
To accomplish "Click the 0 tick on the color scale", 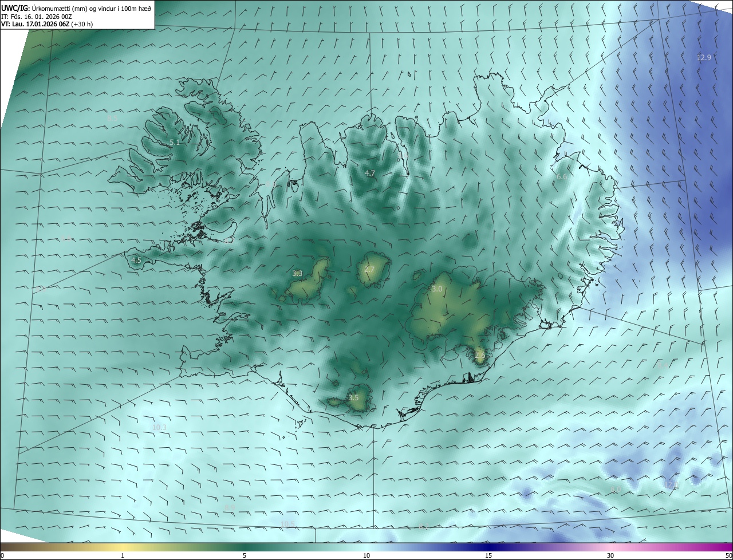I will [2, 555].
